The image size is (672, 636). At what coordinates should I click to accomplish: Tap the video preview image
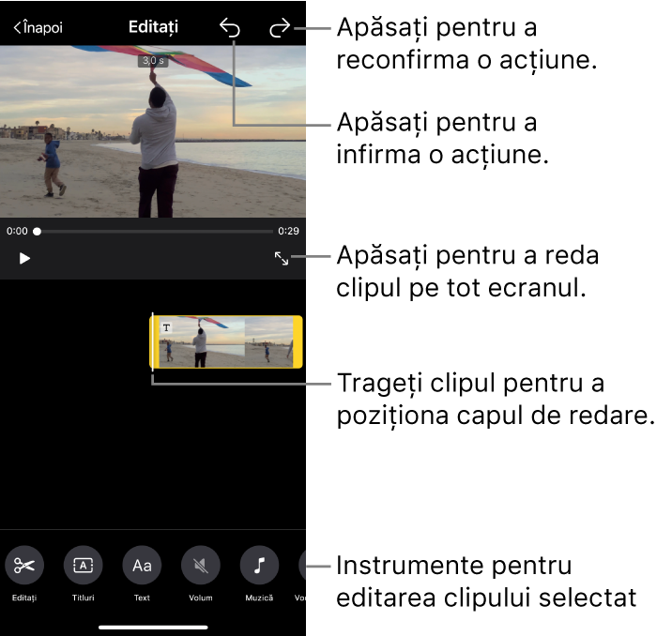tap(153, 131)
